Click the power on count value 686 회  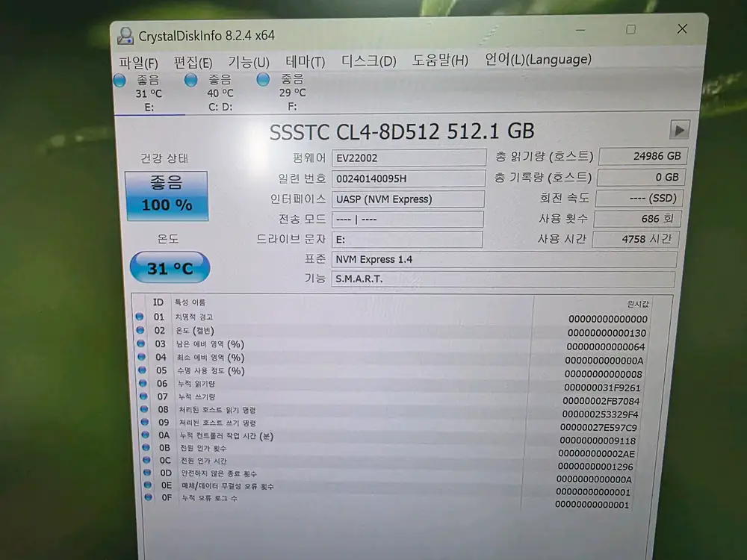coord(637,219)
